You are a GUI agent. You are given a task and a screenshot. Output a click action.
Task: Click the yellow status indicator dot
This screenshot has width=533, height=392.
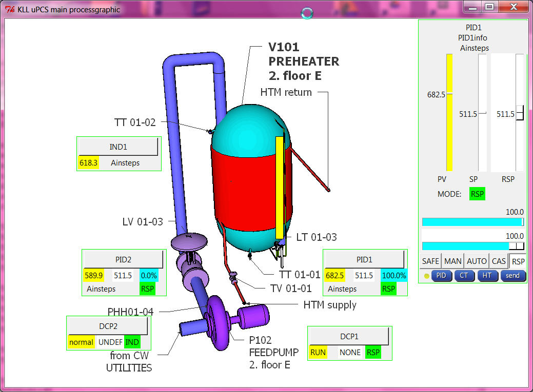[x=427, y=276]
